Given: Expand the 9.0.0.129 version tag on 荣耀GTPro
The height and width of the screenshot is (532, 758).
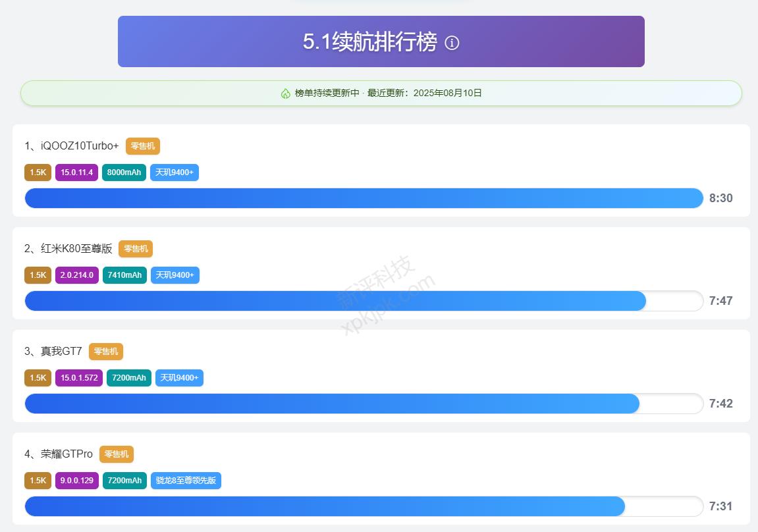Looking at the screenshot, I should pyautogui.click(x=76, y=481).
